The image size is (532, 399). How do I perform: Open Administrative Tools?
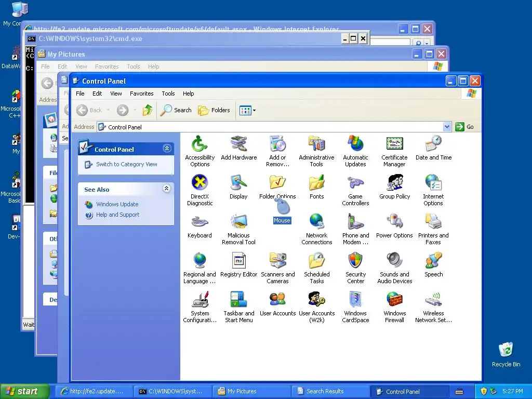tap(316, 151)
